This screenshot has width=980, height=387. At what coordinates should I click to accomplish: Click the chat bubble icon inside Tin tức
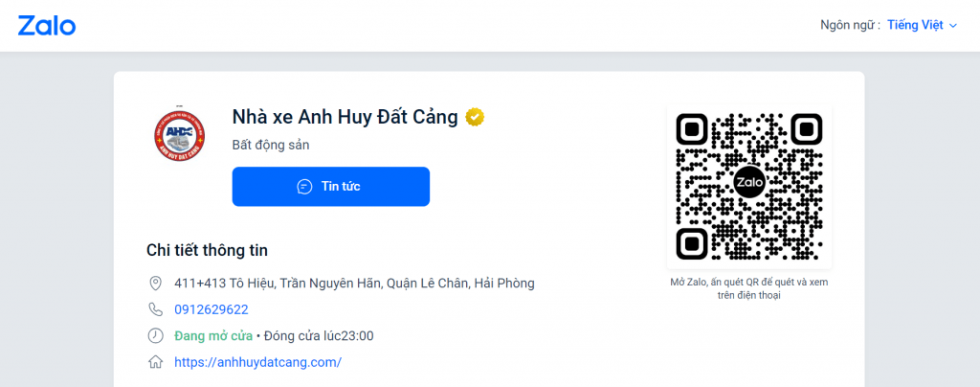[x=304, y=187]
